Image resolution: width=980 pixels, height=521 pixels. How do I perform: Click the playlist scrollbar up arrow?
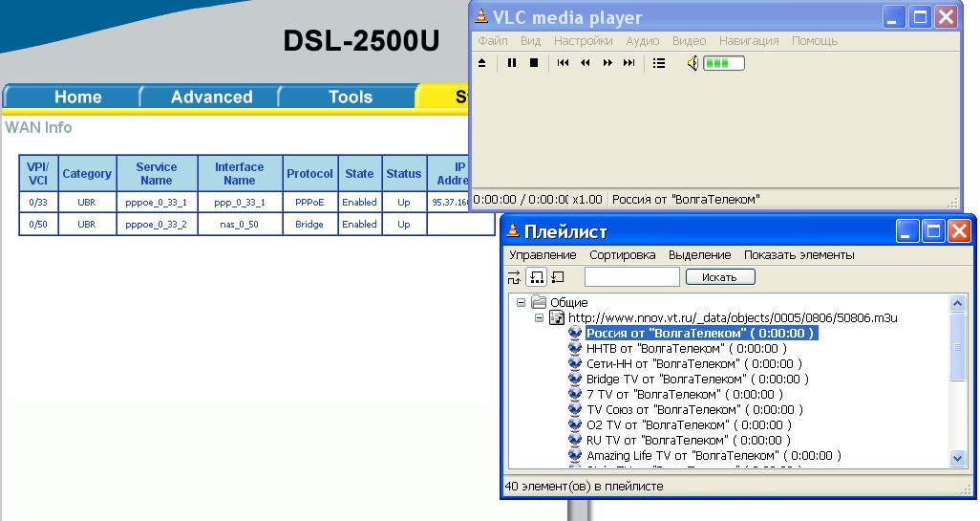click(x=957, y=303)
